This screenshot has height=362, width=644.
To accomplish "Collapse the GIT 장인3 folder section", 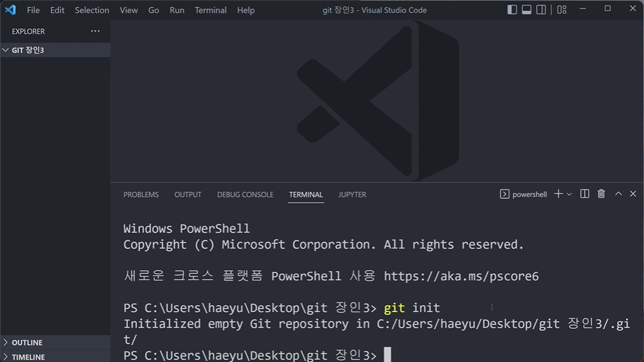I will pyautogui.click(x=55, y=50).
